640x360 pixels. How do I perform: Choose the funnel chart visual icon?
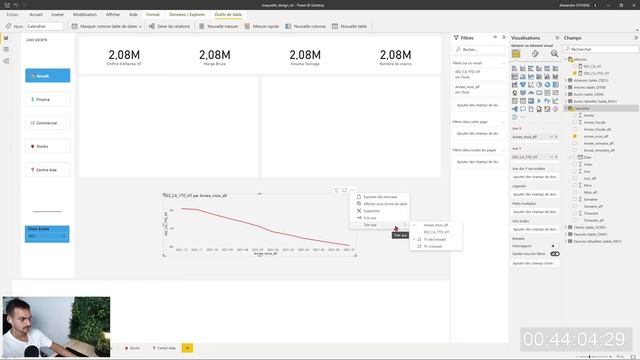click(x=523, y=84)
